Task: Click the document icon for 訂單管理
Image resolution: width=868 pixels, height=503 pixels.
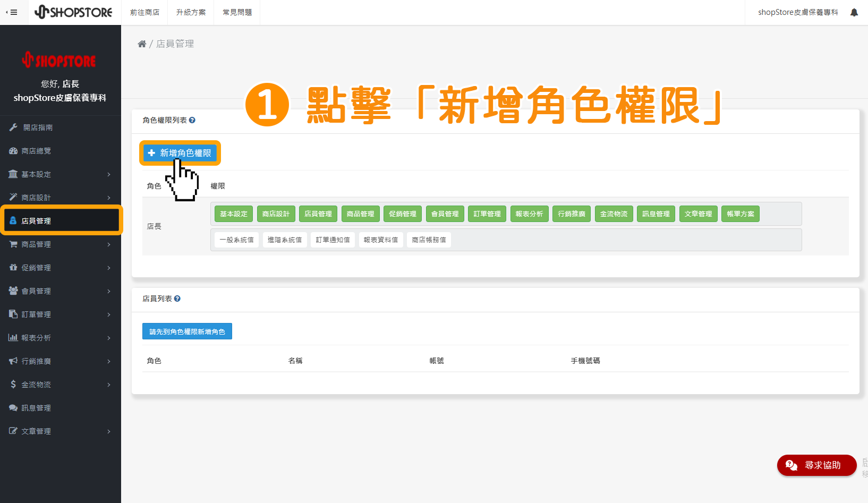Action: coord(13,314)
